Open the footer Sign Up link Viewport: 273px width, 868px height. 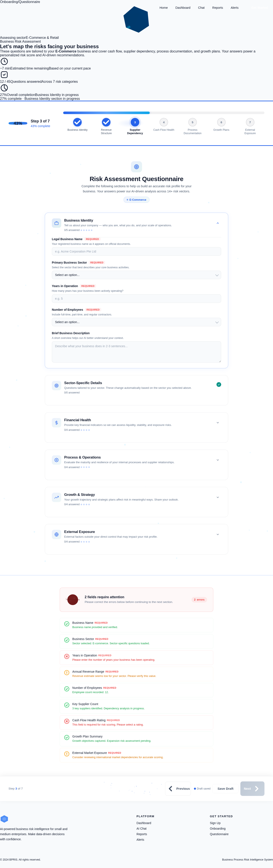click(x=215, y=823)
